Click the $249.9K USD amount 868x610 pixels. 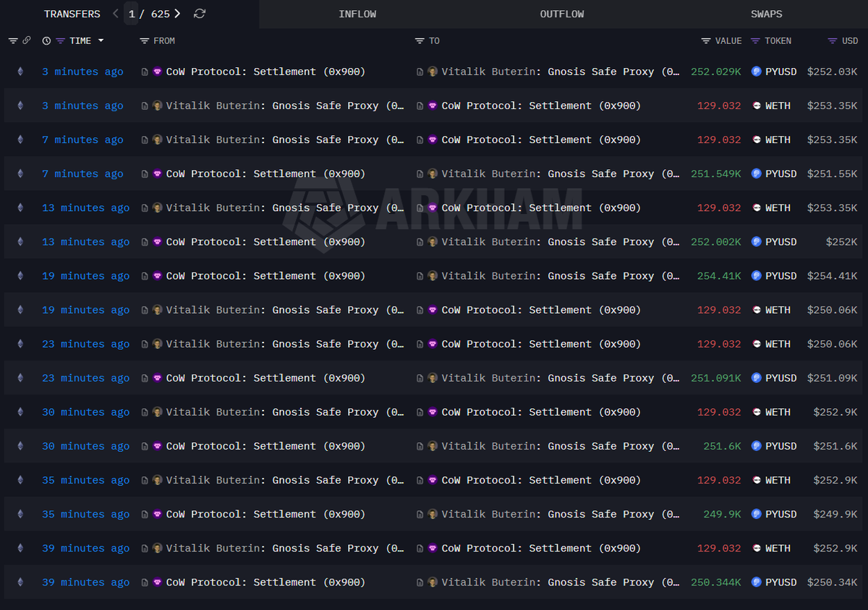pyautogui.click(x=835, y=515)
